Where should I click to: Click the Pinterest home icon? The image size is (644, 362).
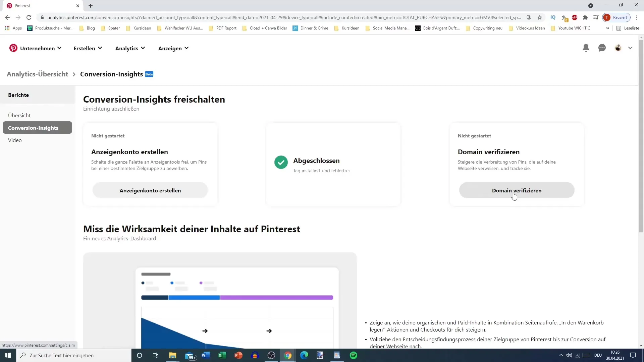[x=13, y=48]
